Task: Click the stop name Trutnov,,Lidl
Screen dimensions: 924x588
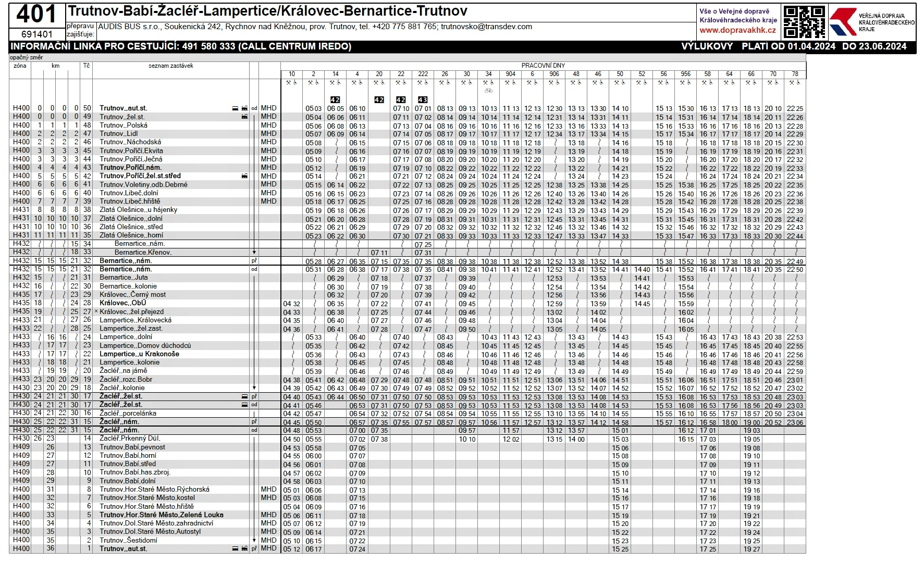Action: tap(119, 133)
